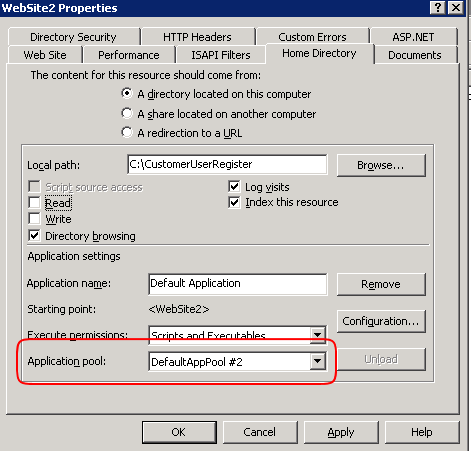Toggle Index this resource checkbox
Screen dimensions: 471x451
[234, 202]
